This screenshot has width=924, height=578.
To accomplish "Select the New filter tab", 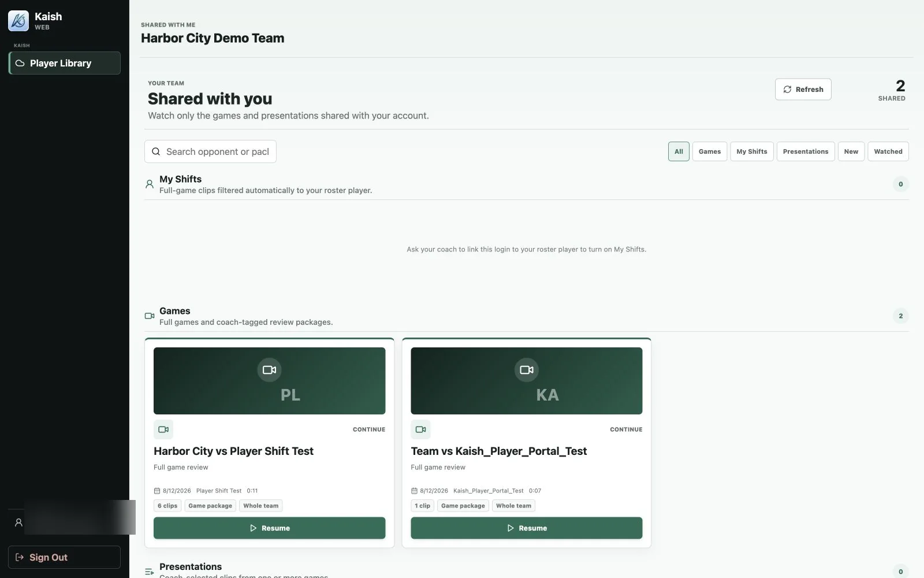I will pyautogui.click(x=851, y=151).
